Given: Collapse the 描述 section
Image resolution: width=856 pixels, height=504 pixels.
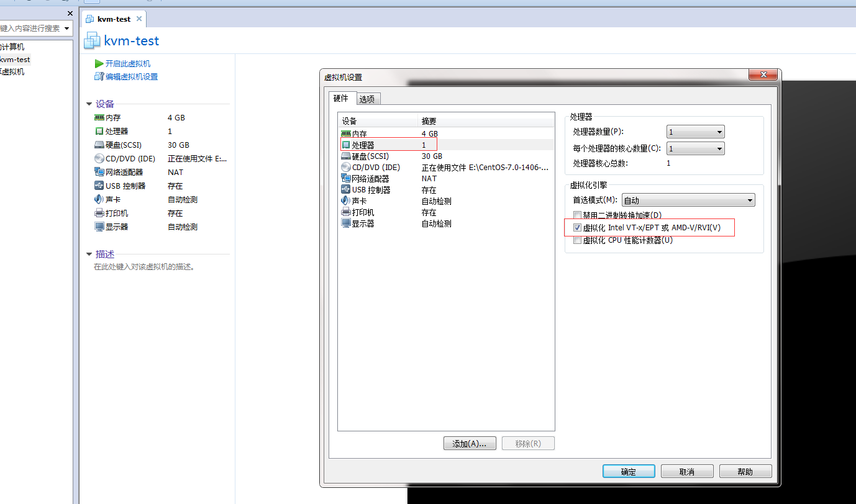Looking at the screenshot, I should 89,254.
